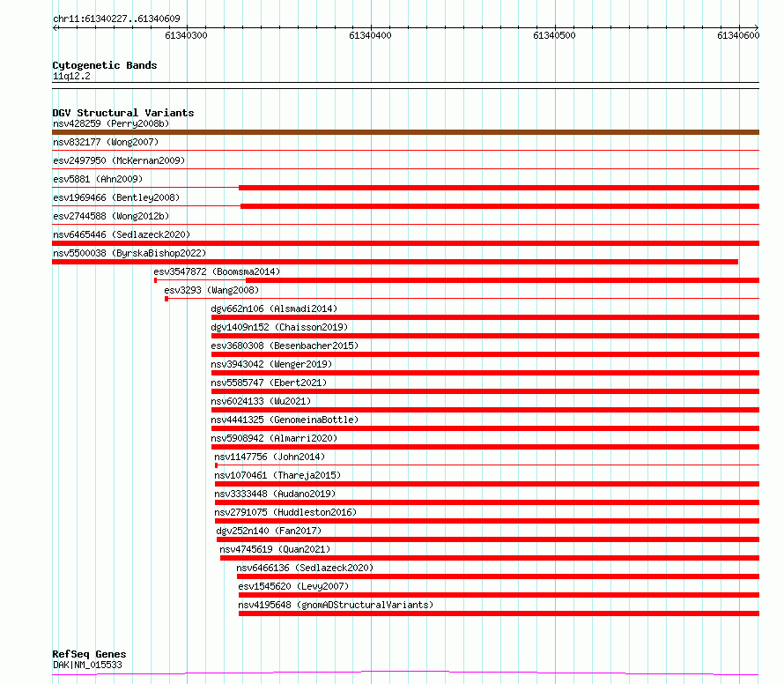Click the 61340600 ruler coordinate
784x684 pixels.
point(738,35)
